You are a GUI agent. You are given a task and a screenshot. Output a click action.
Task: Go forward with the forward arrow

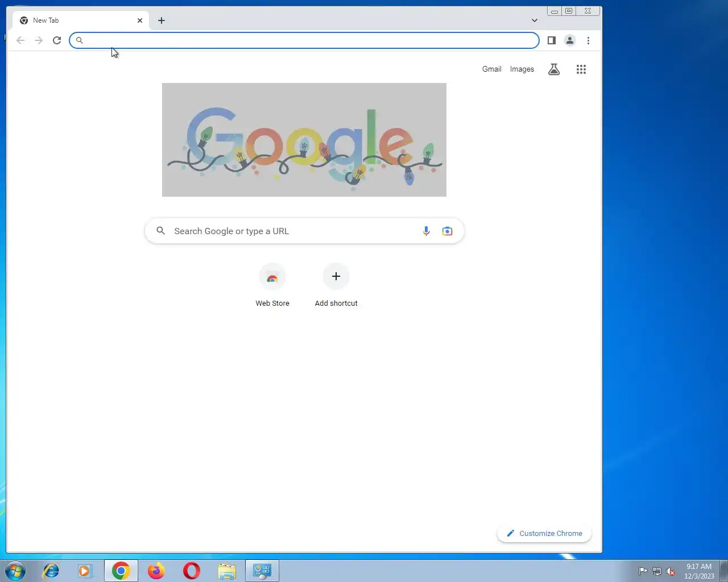[x=39, y=40]
